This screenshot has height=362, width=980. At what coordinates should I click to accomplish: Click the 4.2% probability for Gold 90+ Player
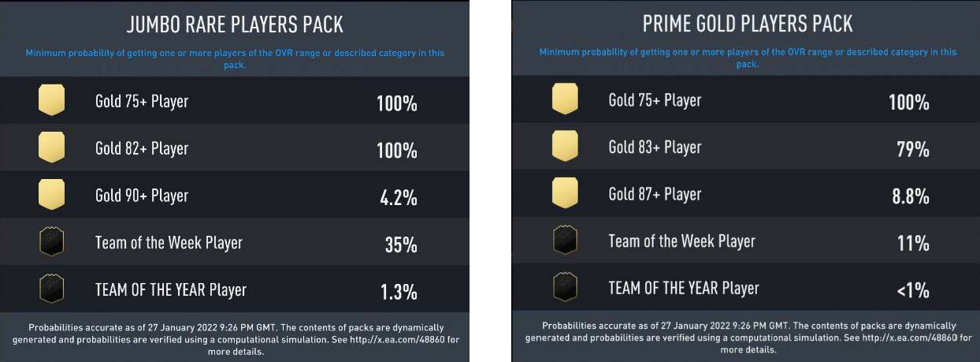[398, 197]
